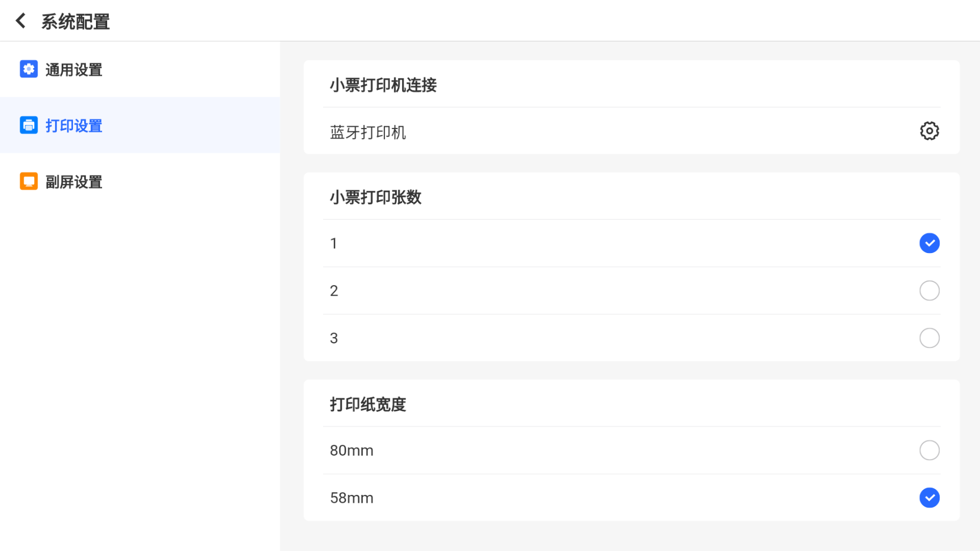Choose 3 receipt copies radio button
980x551 pixels.
(929, 338)
